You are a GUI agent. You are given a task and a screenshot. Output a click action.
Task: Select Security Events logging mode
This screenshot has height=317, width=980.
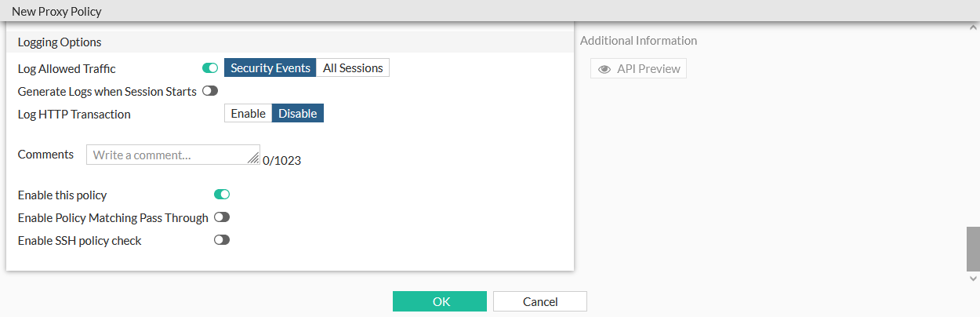pyautogui.click(x=270, y=68)
